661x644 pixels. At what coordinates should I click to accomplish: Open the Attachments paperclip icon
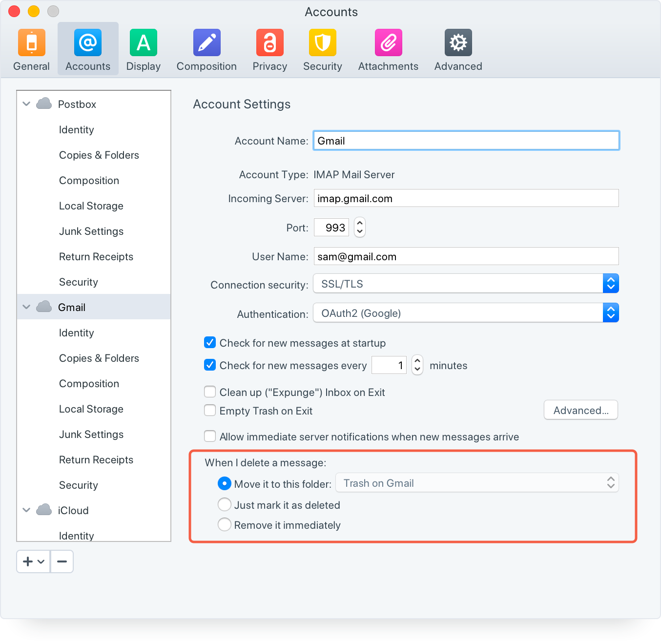tap(388, 49)
